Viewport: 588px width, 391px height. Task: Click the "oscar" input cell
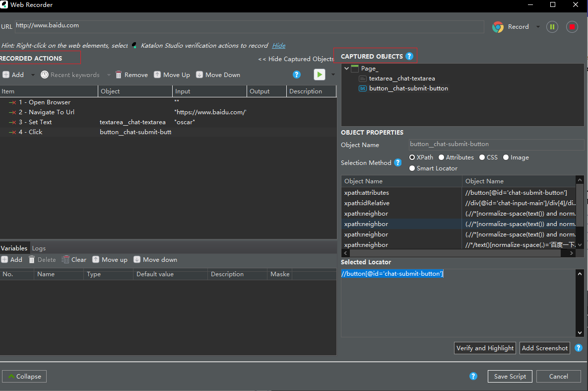[209, 122]
